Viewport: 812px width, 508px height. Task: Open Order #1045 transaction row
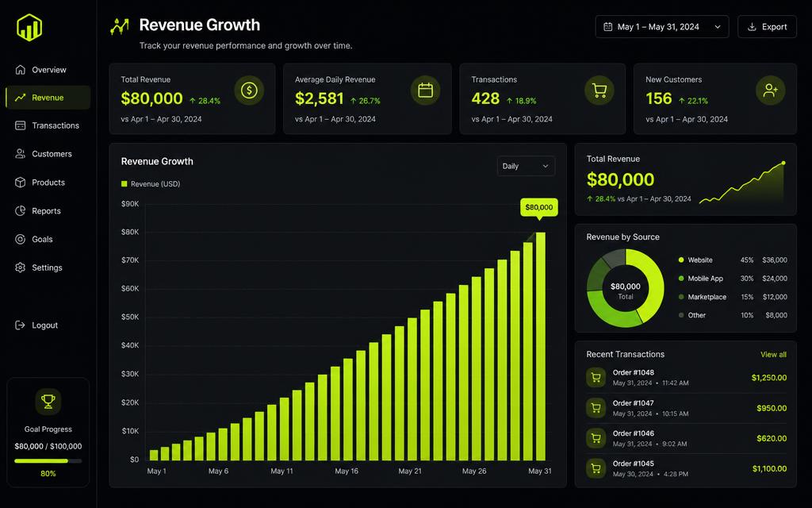tap(686, 468)
